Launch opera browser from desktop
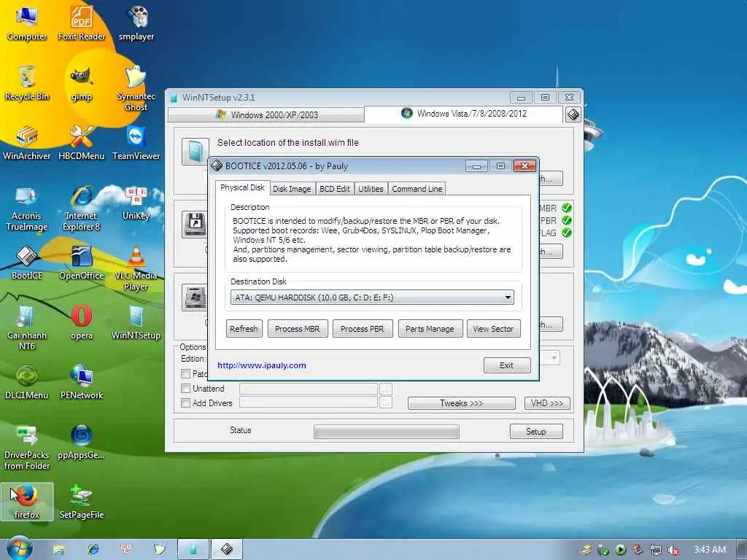747x560 pixels. point(82,323)
